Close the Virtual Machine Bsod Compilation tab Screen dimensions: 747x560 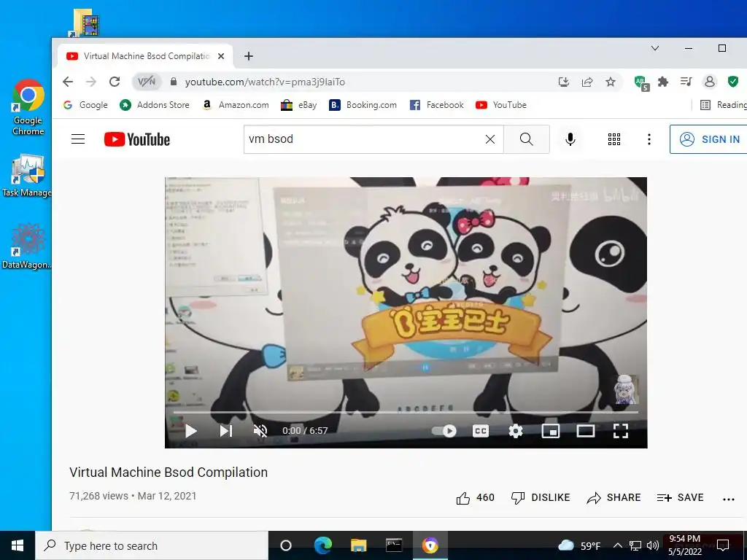point(221,56)
